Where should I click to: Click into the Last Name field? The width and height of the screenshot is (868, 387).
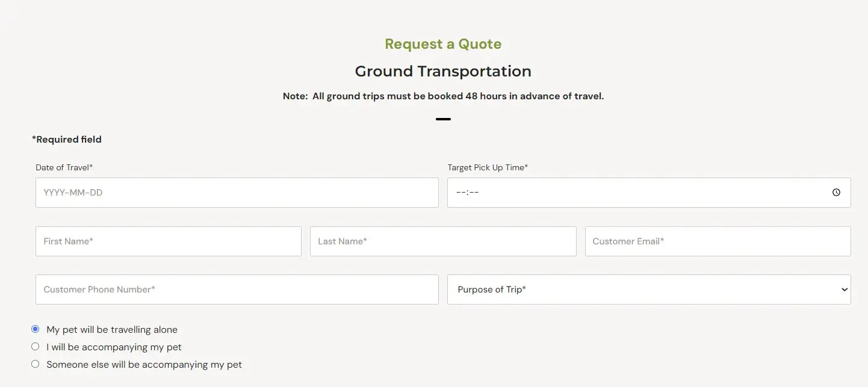[x=443, y=241]
